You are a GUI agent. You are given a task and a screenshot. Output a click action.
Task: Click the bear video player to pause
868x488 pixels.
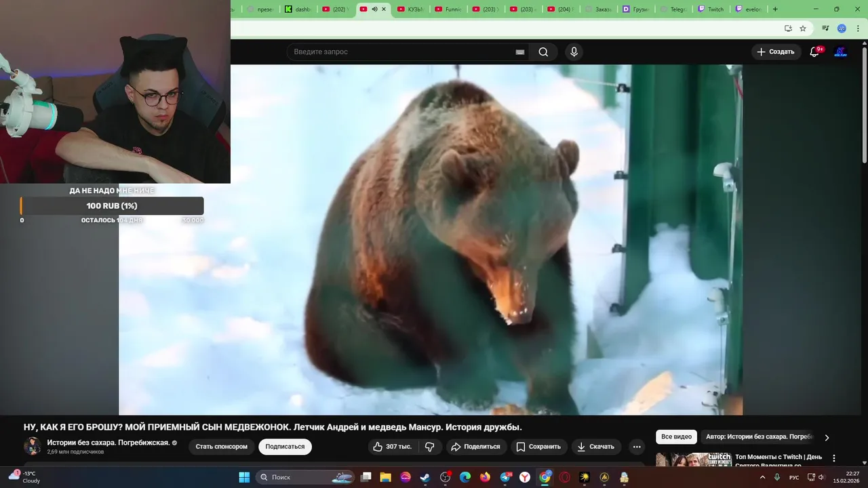coord(431,239)
